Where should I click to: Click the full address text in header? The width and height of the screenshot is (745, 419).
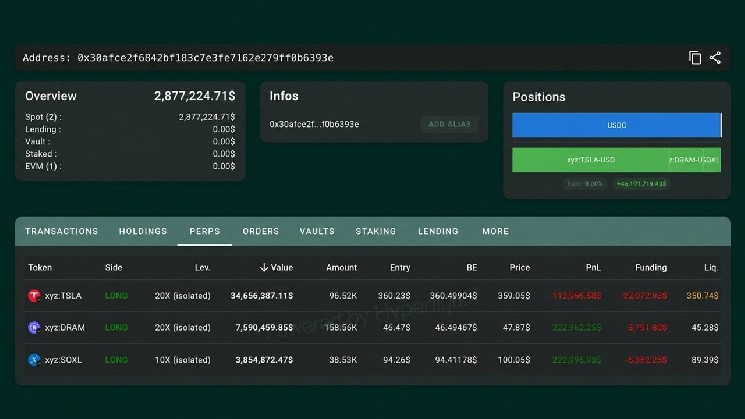pyautogui.click(x=205, y=57)
